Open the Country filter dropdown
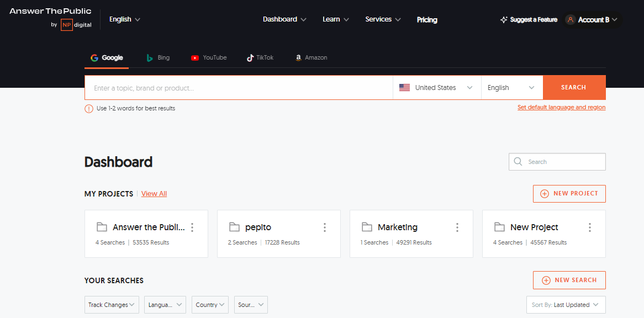This screenshot has height=318, width=644. (x=210, y=305)
